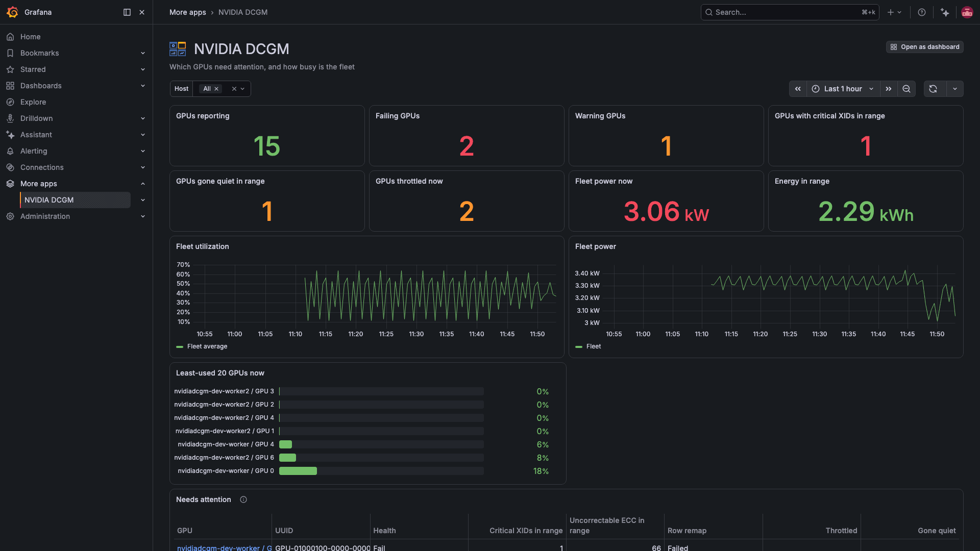
Task: Click the Failing GPUs stat value
Action: pyautogui.click(x=467, y=146)
